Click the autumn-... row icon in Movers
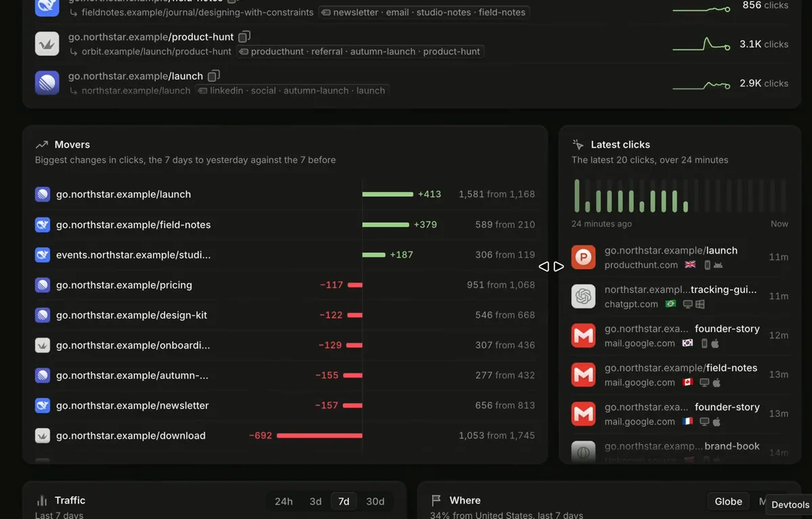Image resolution: width=812 pixels, height=519 pixels. tap(43, 376)
